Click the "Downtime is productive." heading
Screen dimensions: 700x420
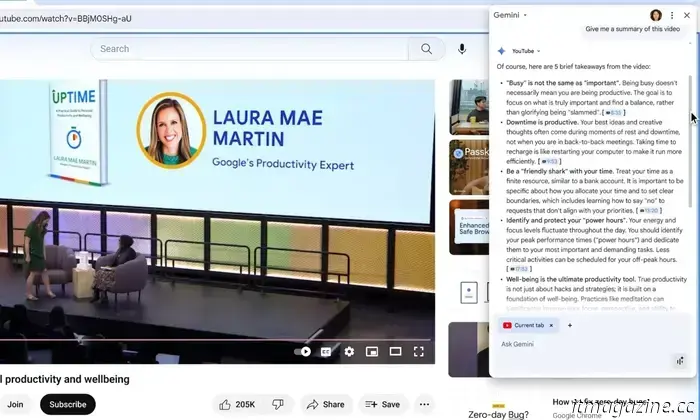(x=542, y=122)
